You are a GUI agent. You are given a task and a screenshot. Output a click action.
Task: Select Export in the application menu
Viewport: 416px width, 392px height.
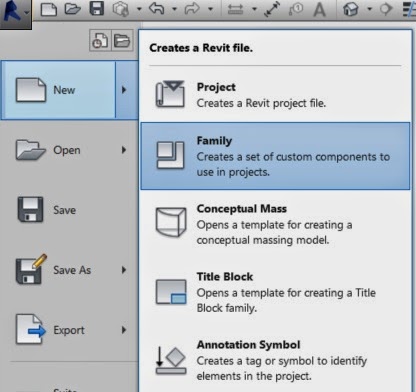[x=69, y=330]
